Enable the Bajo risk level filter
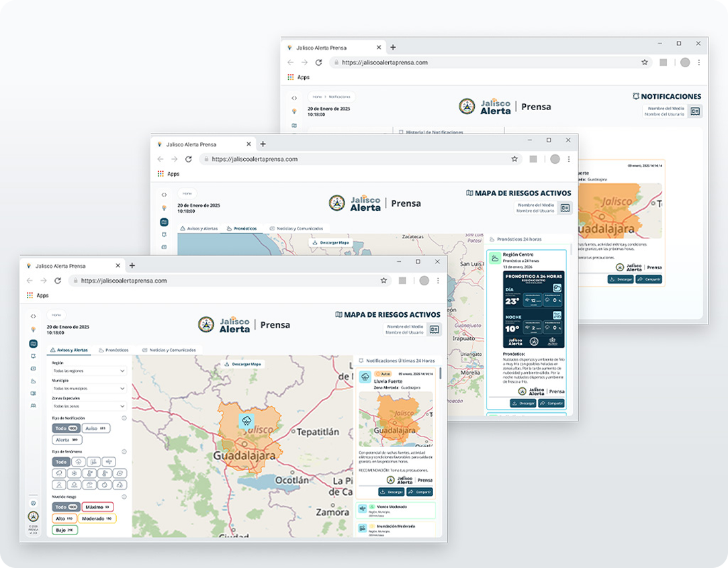728x568 pixels. [x=64, y=530]
